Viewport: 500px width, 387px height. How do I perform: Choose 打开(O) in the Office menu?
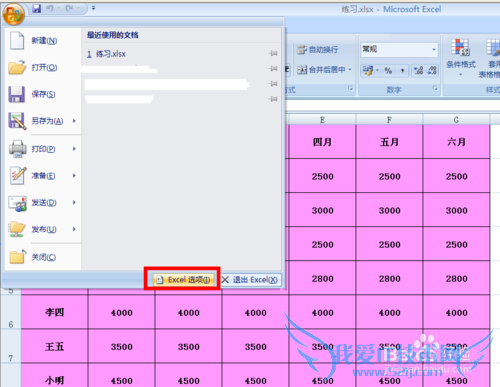click(43, 68)
